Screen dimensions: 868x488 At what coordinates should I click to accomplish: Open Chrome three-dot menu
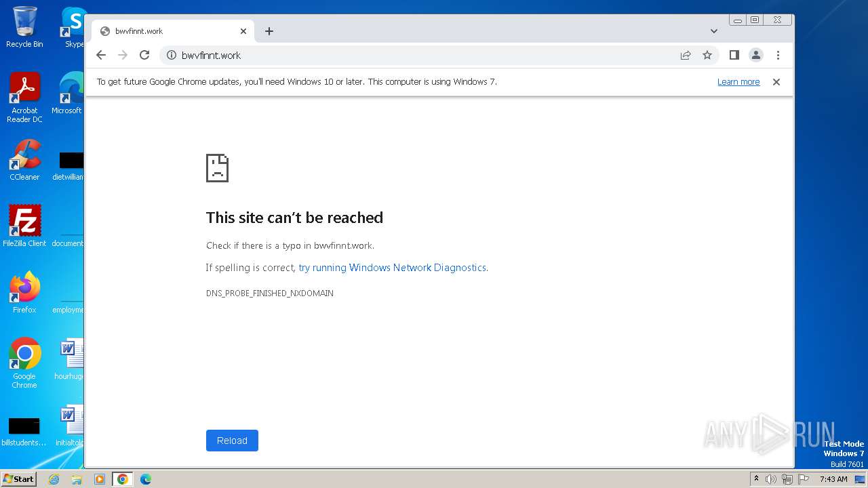[x=778, y=56]
